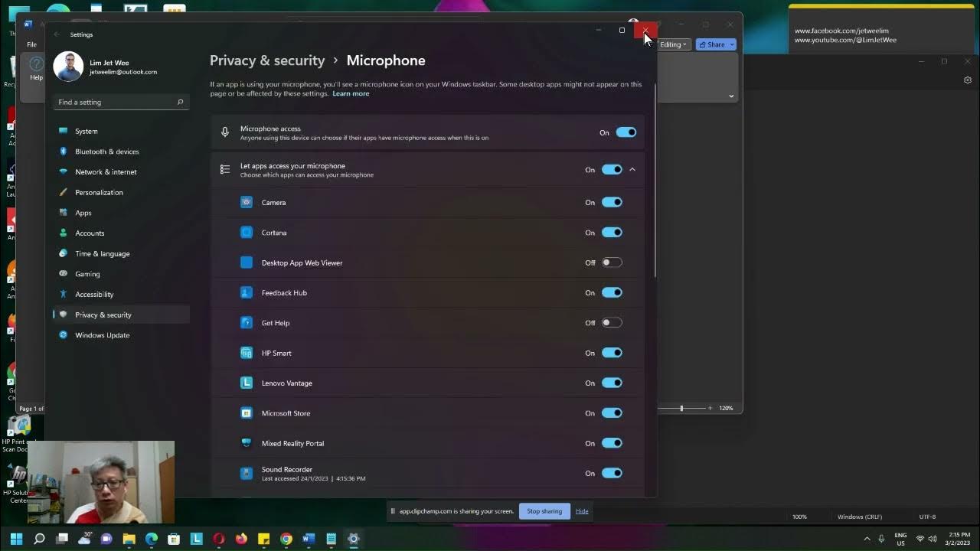The image size is (980, 551).
Task: Select Privacy & security sidebar item
Action: click(x=121, y=315)
